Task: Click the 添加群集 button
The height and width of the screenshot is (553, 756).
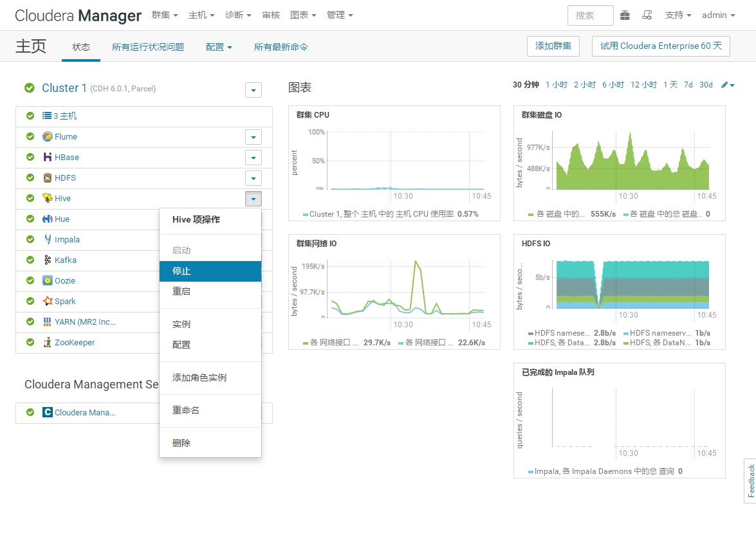Action: pyautogui.click(x=553, y=46)
